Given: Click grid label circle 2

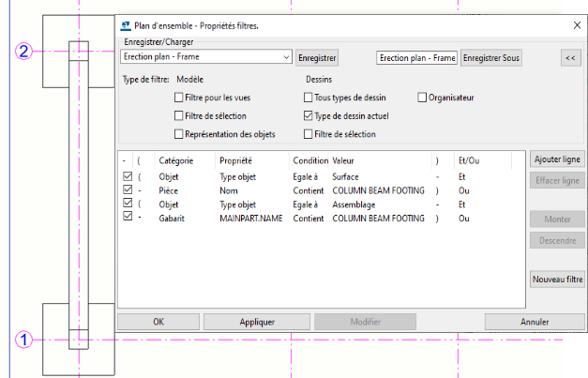Looking at the screenshot, I should click(25, 52).
